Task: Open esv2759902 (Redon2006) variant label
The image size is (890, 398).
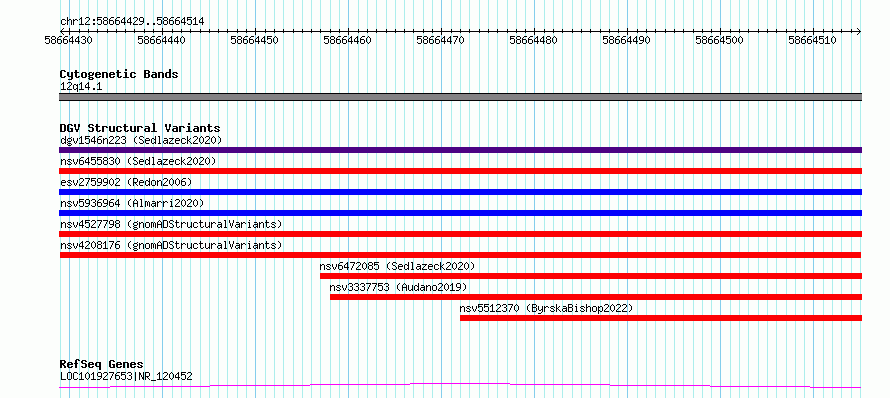Action: pos(126,182)
